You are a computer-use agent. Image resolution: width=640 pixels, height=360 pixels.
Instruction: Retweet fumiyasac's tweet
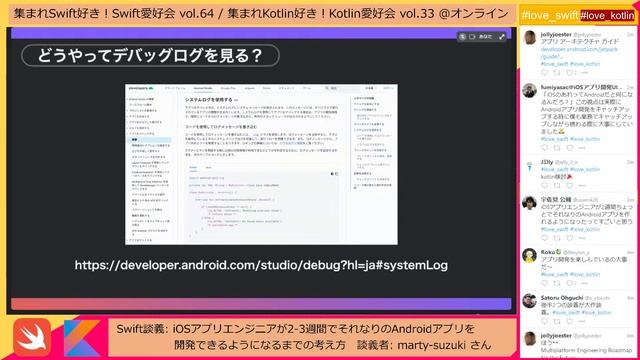point(557,148)
